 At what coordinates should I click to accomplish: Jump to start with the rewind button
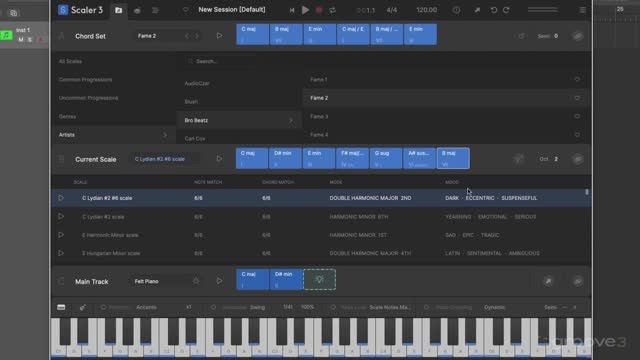point(291,10)
